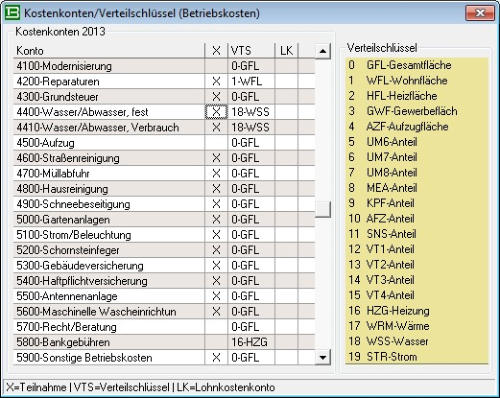Select distribution key 6 UM7-Anteil
Screen dimensions: 500x398
point(417,157)
